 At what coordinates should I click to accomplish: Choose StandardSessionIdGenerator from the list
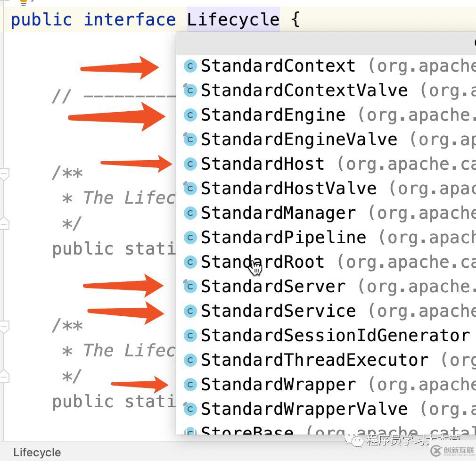click(335, 336)
